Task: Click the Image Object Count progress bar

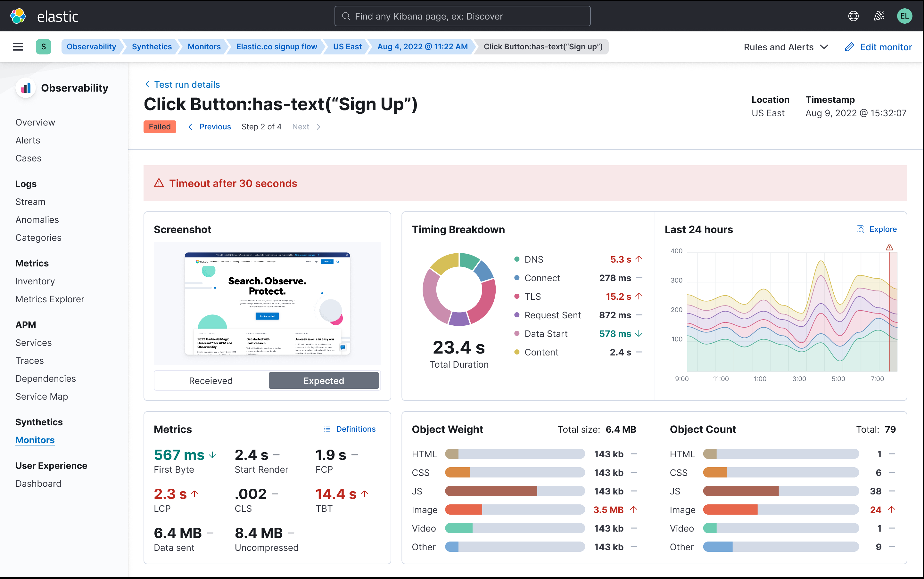Action: click(x=781, y=510)
